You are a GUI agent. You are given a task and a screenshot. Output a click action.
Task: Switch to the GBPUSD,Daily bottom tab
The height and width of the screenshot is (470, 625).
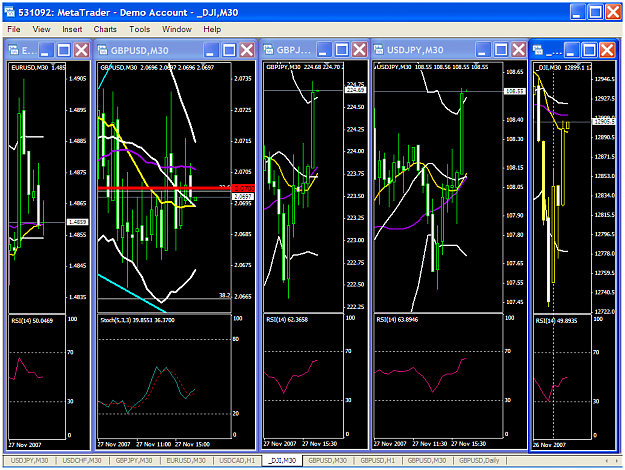(479, 460)
